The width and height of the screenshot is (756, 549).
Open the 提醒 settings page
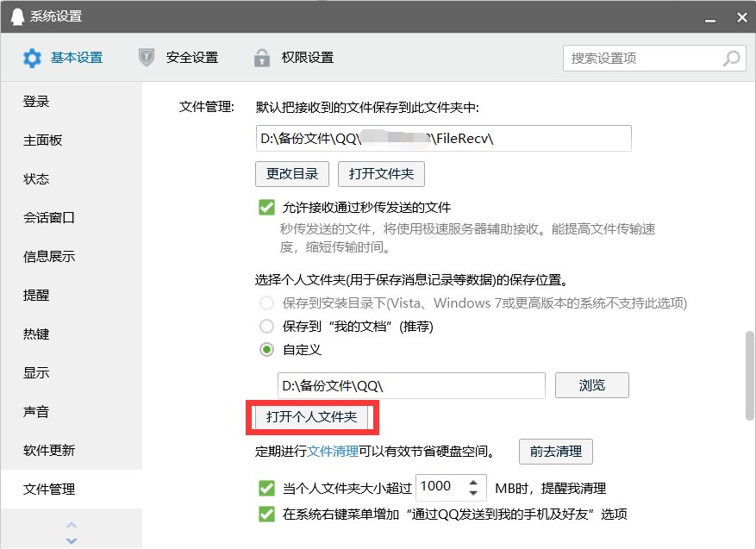pos(35,295)
